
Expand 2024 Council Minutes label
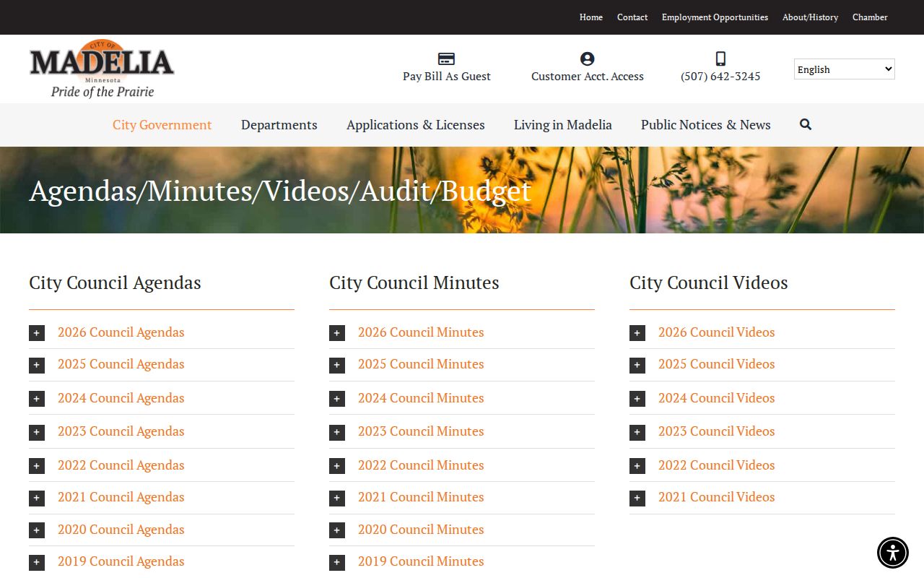[x=421, y=398]
